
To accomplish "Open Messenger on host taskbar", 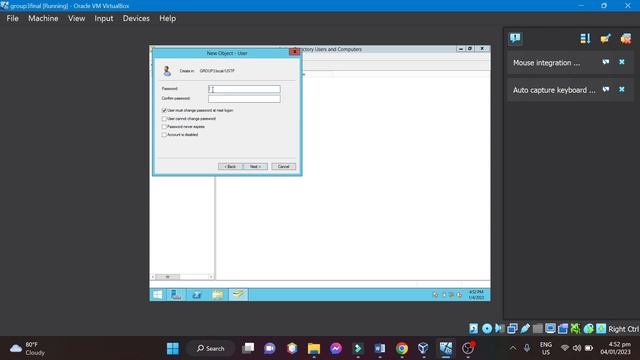I will click(x=336, y=348).
